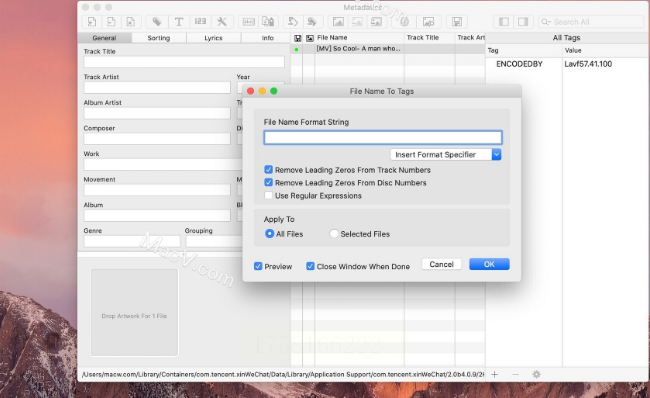Click the Track Title input field

pos(184,62)
